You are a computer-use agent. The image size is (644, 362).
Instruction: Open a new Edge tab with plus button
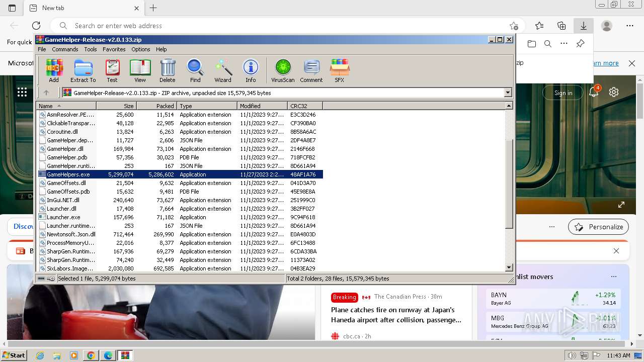[x=153, y=8]
